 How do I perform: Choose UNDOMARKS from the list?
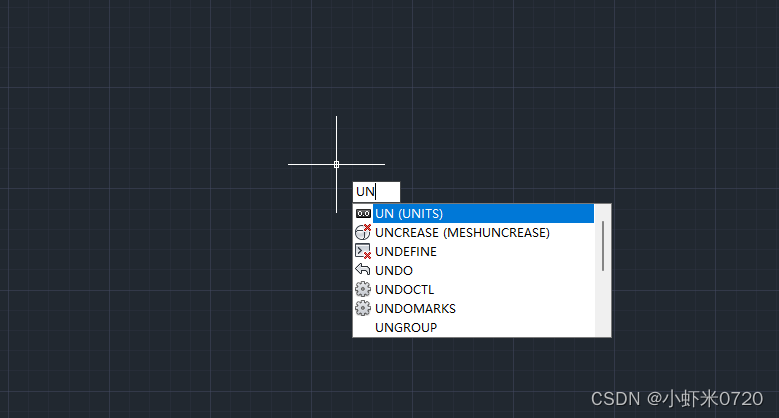(474, 308)
